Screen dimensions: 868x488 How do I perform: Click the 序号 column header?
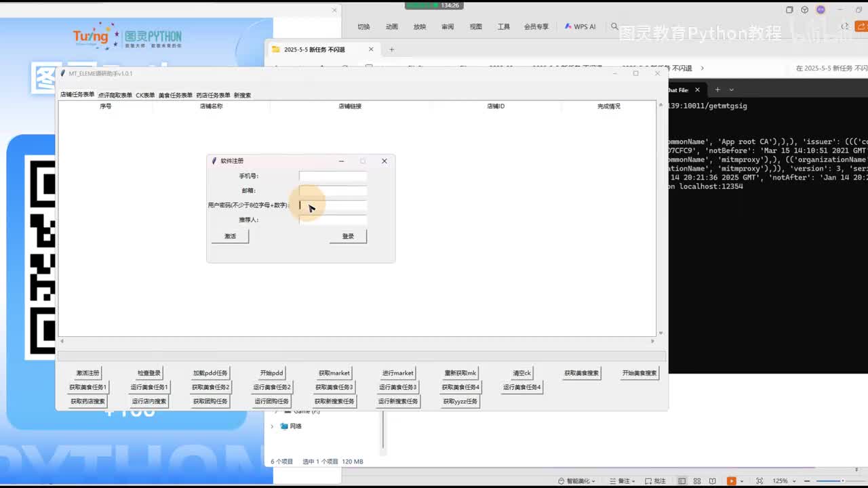tap(105, 106)
